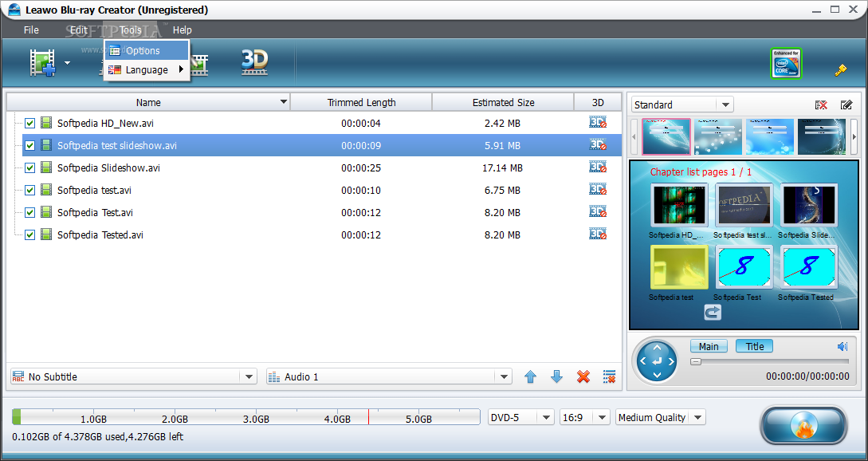Image resolution: width=868 pixels, height=461 pixels.
Task: Select Options from Tools menu
Action: [147, 50]
